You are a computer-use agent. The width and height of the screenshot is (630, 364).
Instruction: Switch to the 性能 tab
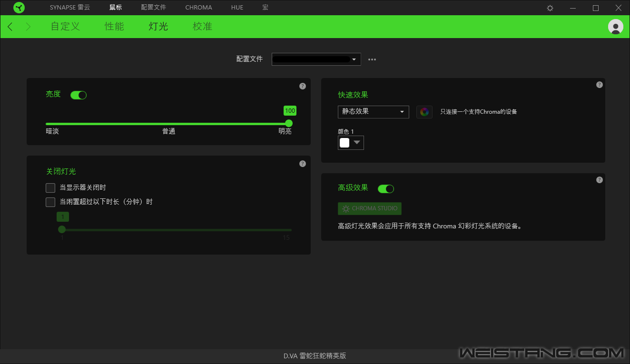(x=114, y=27)
